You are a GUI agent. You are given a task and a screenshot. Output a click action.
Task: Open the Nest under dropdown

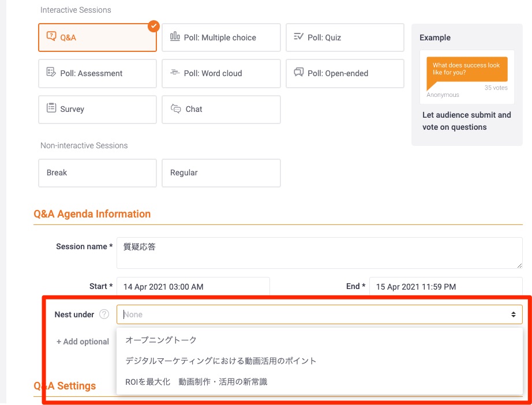coord(319,314)
